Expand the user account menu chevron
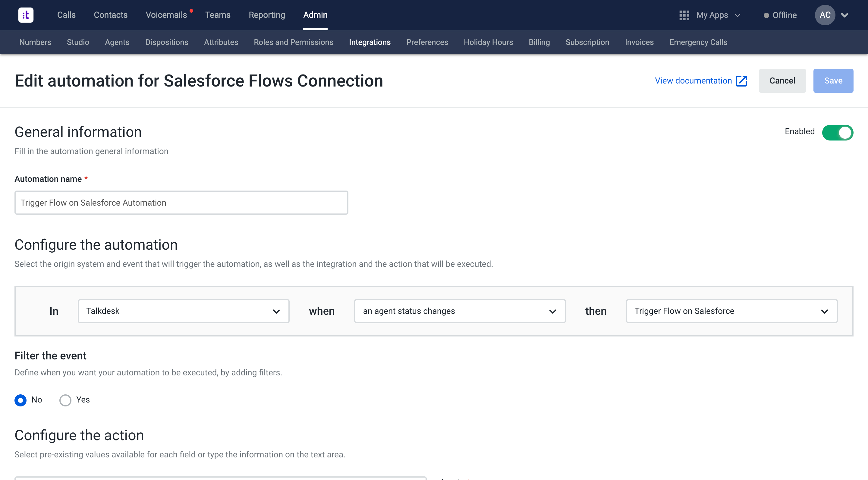Image resolution: width=868 pixels, height=480 pixels. tap(845, 15)
